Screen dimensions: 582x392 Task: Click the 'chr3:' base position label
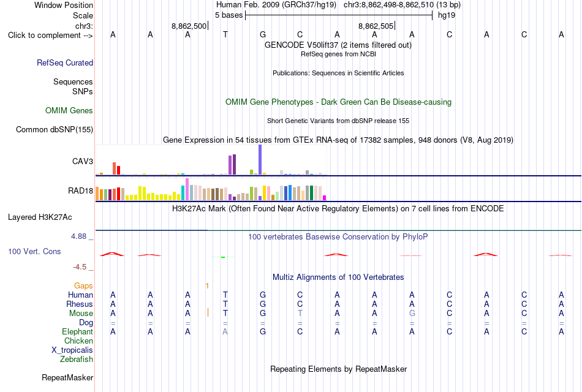[84, 26]
